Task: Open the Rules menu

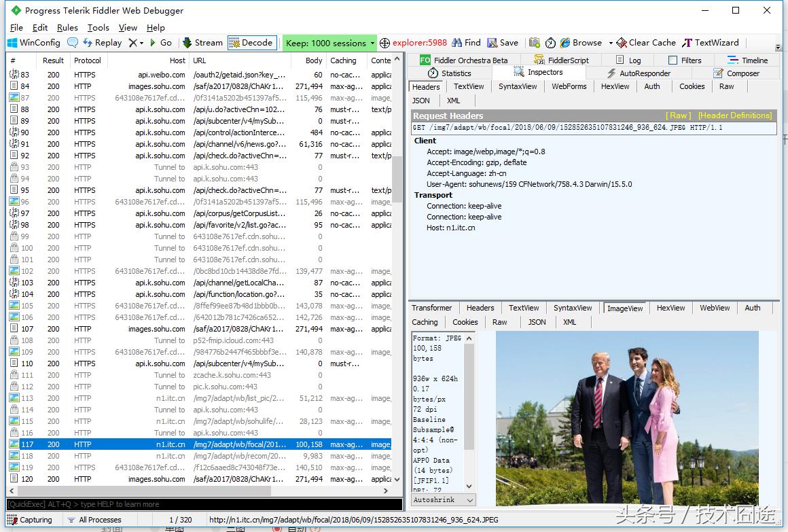Action: pyautogui.click(x=67, y=28)
